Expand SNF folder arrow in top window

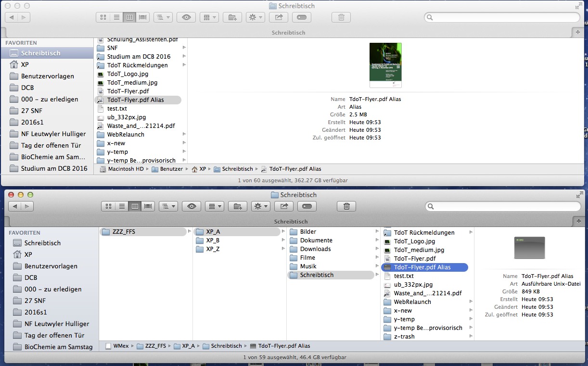pos(184,48)
